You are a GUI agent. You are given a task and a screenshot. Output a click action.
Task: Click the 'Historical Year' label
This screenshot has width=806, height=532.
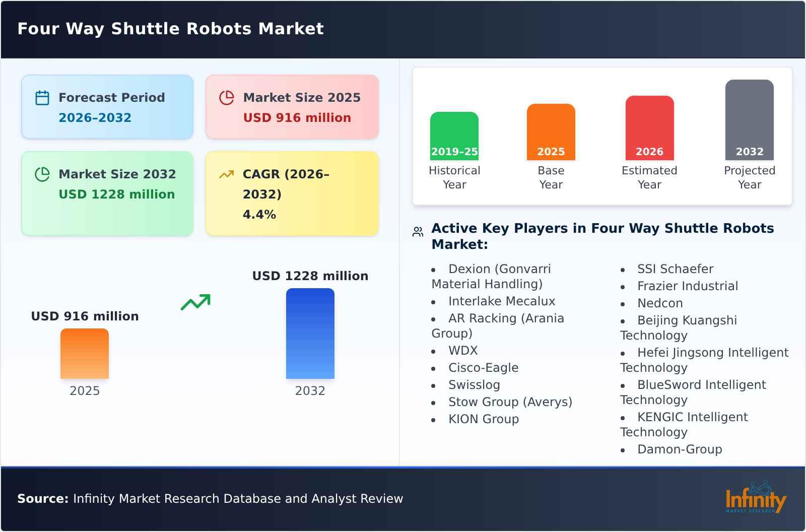[454, 177]
